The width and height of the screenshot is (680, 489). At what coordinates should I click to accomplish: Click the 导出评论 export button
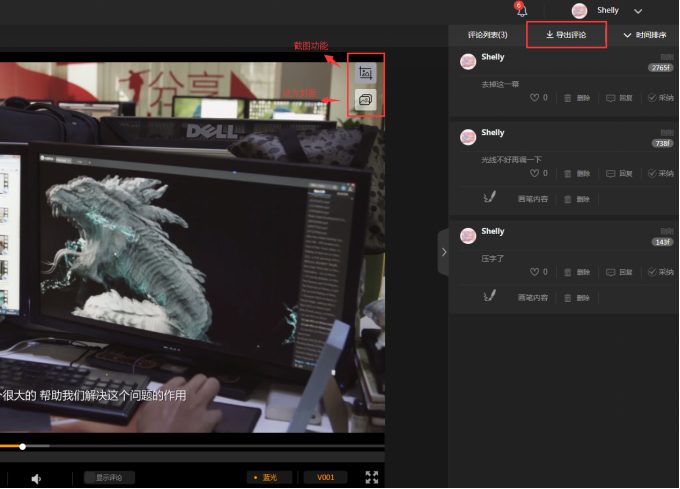(566, 35)
